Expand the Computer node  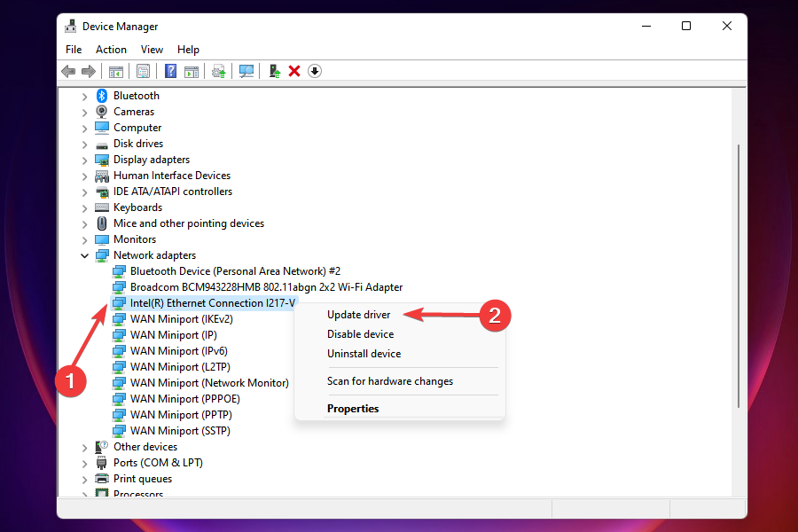point(84,128)
